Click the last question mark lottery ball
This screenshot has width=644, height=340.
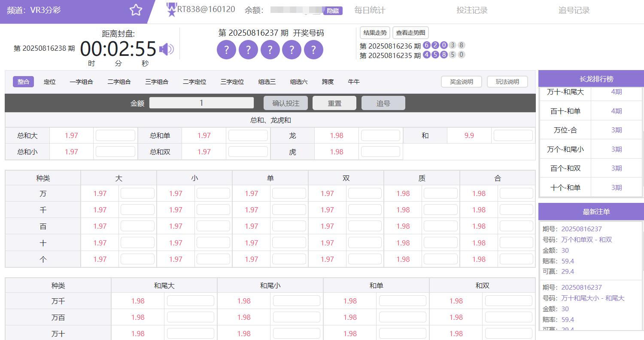coord(313,49)
